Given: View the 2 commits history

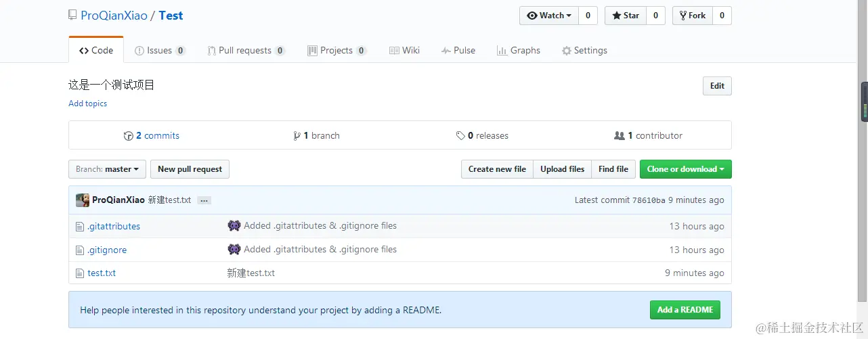Looking at the screenshot, I should (152, 135).
